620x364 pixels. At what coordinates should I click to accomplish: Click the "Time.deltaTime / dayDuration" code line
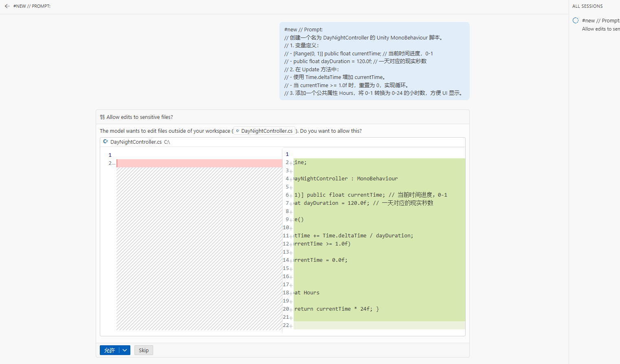[x=354, y=236]
